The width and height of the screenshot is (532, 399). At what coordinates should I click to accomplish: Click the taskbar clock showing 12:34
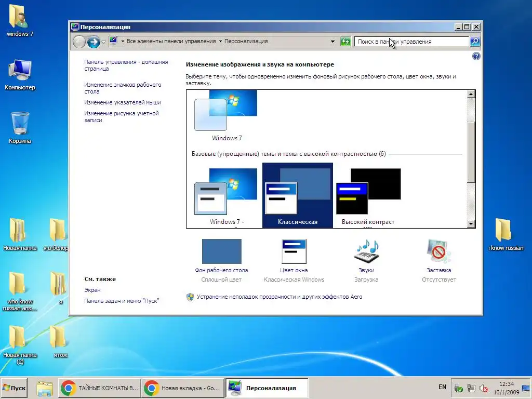coord(506,388)
